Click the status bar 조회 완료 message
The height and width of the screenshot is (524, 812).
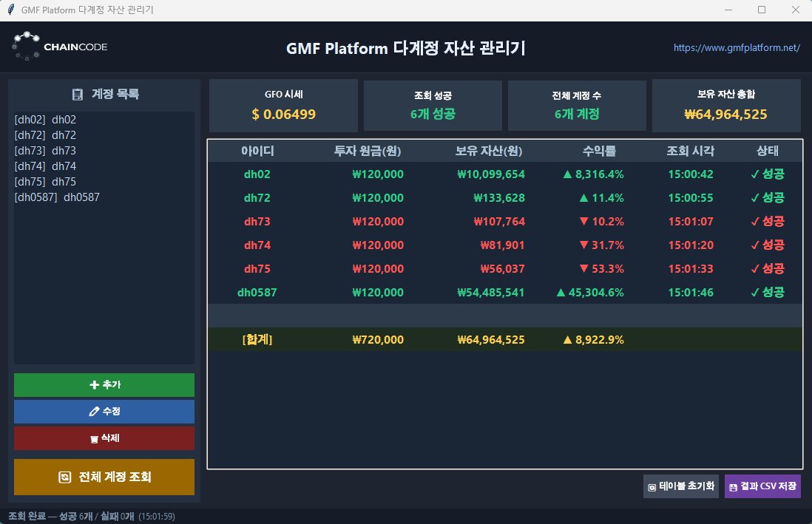(x=91, y=516)
